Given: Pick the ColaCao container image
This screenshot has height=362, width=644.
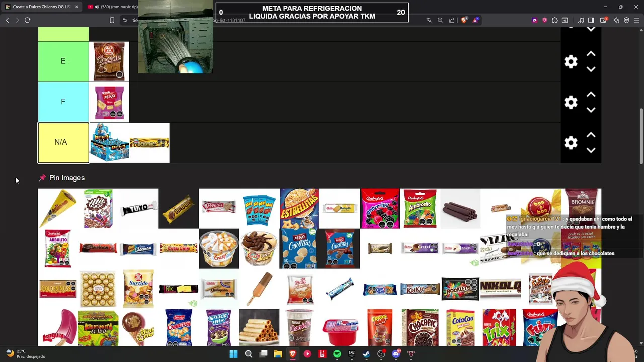Looking at the screenshot, I should (460, 327).
